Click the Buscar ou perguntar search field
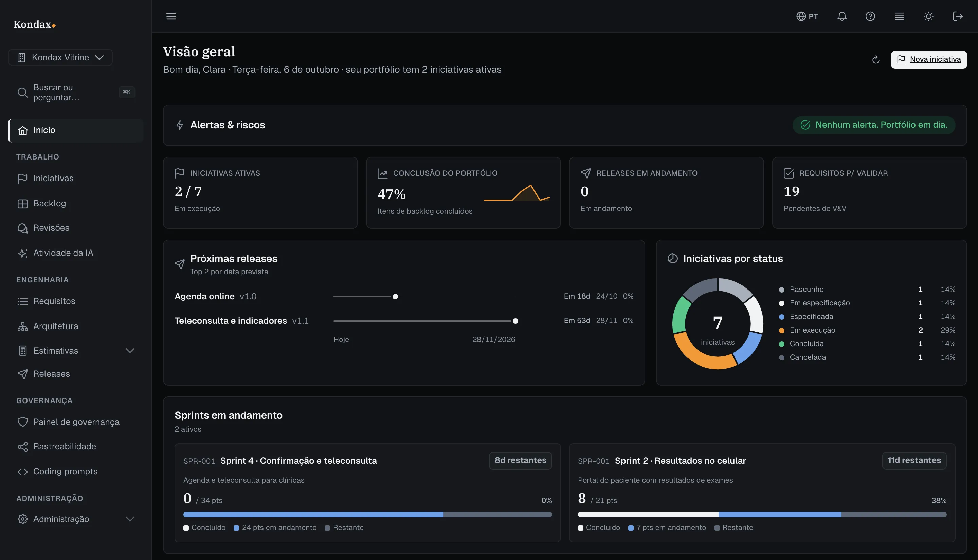978x560 pixels. pos(76,92)
